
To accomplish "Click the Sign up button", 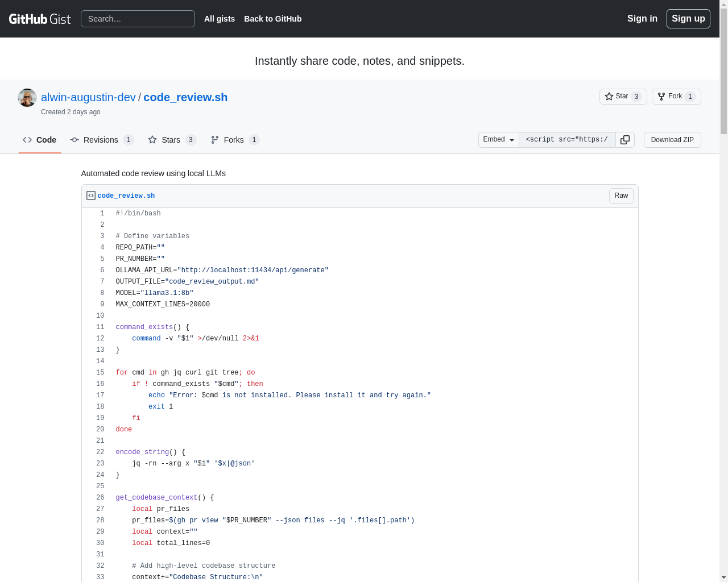I will pos(688,19).
